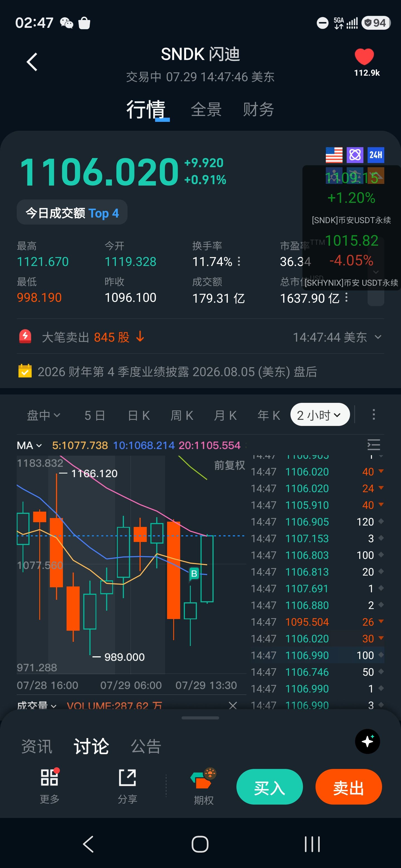Tap 今日成交额 Top 4 badge
Image resolution: width=401 pixels, height=868 pixels.
click(x=72, y=212)
